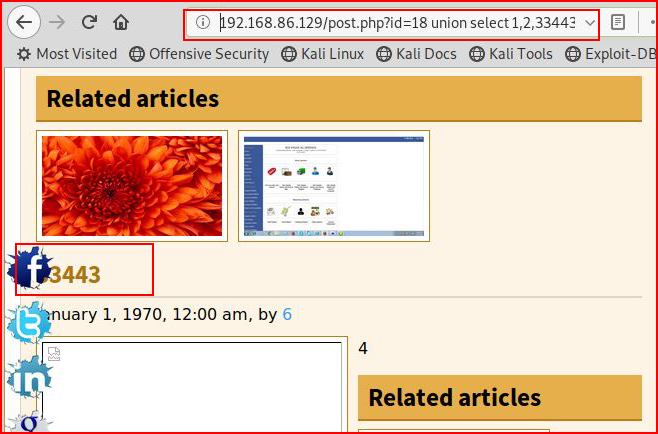Click the lower Related articles heading
658x434 pixels.
pyautogui.click(x=454, y=397)
